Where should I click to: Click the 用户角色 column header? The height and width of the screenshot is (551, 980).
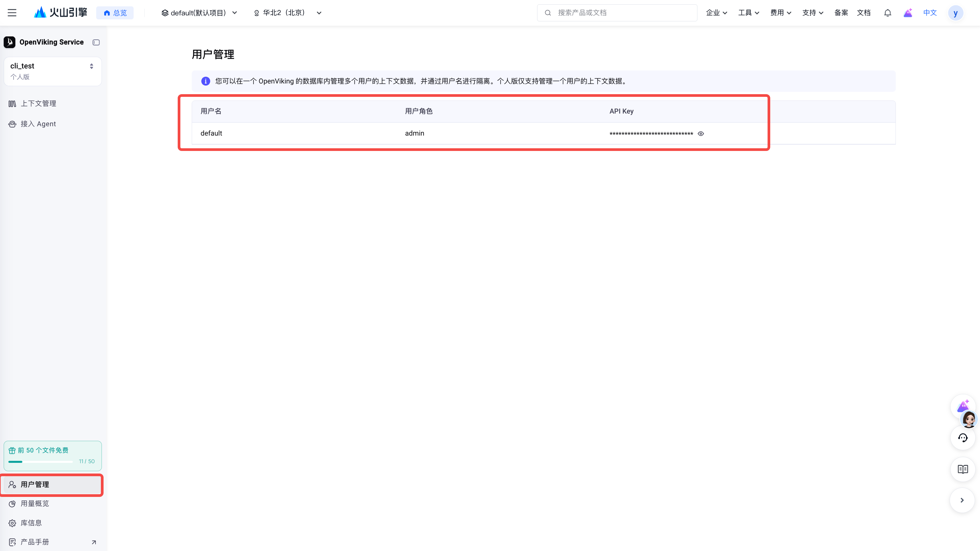[x=419, y=111]
